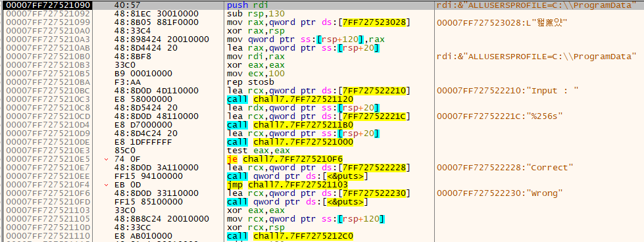The height and width of the screenshot is (242, 644).
Task: Click the 'push rdi' instruction
Action: point(247,5)
